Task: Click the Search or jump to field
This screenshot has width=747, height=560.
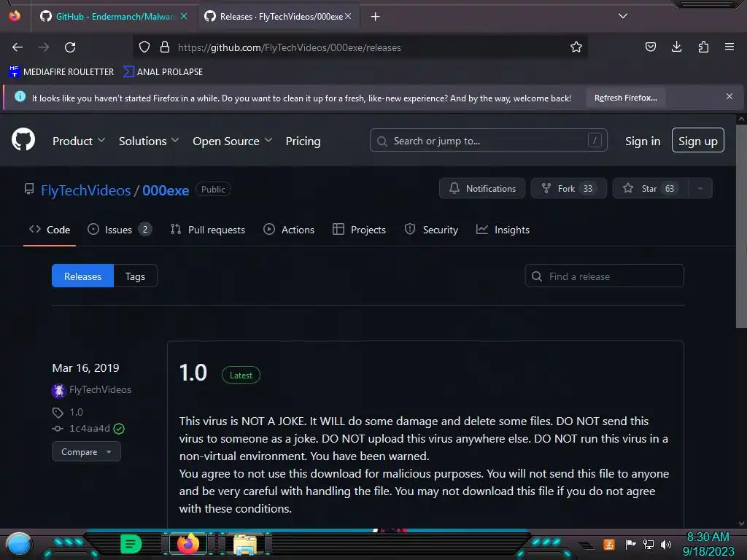Action: pos(488,141)
